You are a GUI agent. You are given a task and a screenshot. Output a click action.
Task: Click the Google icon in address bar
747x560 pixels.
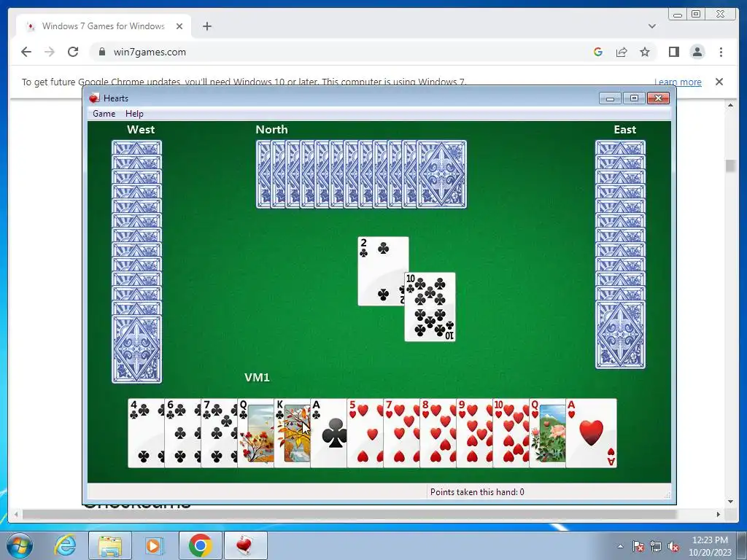click(x=598, y=52)
